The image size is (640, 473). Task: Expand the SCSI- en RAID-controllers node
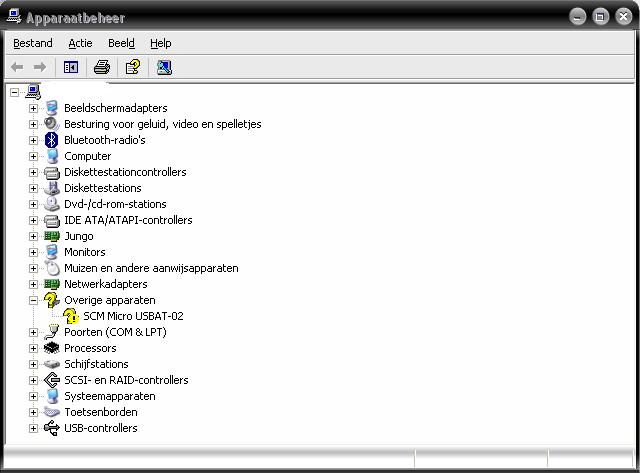click(x=33, y=380)
